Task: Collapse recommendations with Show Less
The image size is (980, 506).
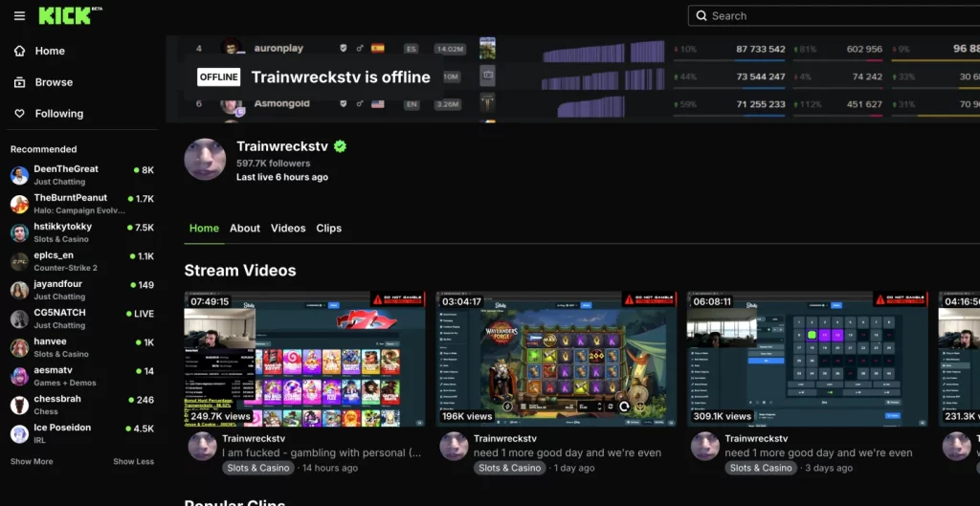Action: 133,462
